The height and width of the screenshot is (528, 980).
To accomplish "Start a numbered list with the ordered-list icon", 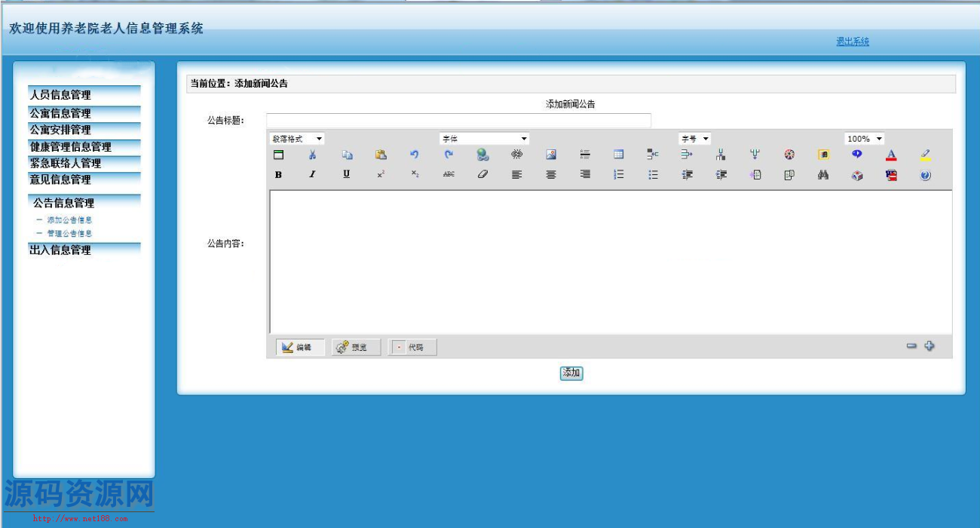I will [619, 174].
